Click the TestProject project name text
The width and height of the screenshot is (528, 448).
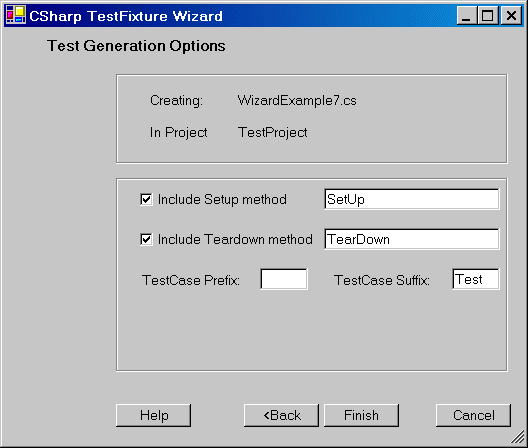pyautogui.click(x=272, y=132)
